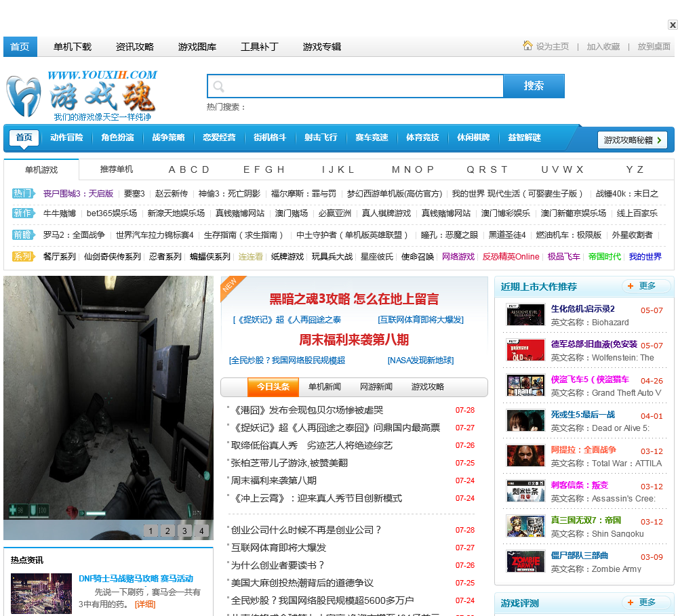Switch to the Y Z tab

635,169
